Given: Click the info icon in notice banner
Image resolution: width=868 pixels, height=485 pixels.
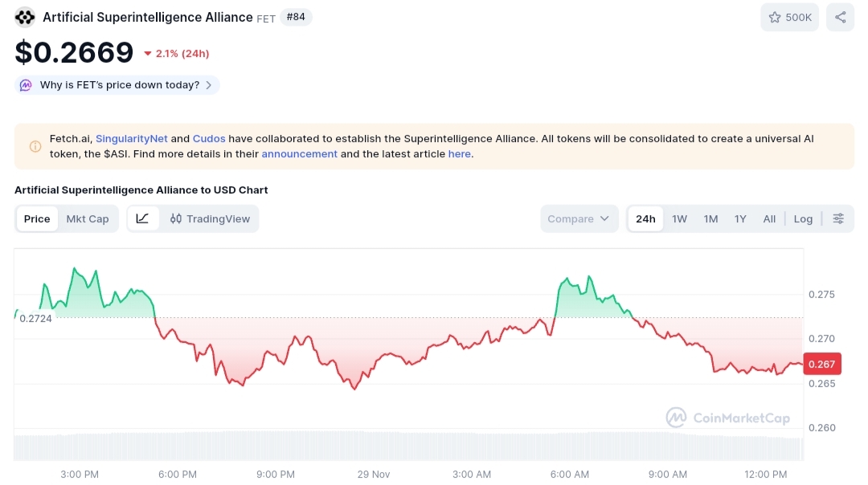Looking at the screenshot, I should 35,147.
